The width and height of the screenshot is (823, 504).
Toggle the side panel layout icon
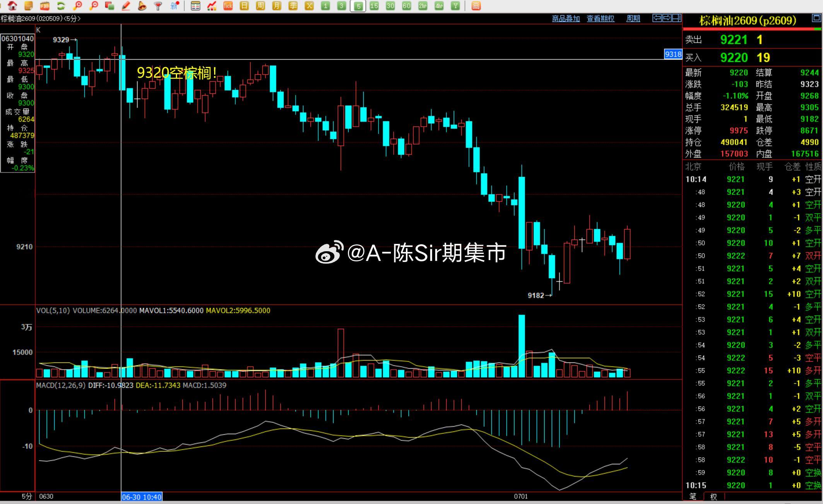677,18
